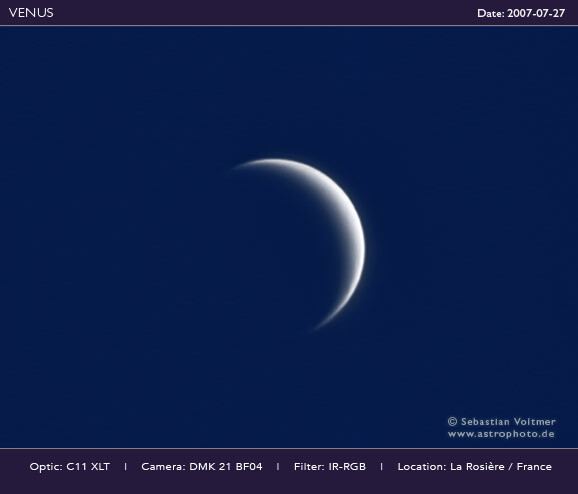This screenshot has width=578, height=494.
Task: Click the lower tip of the crescent
Action: pyautogui.click(x=314, y=328)
